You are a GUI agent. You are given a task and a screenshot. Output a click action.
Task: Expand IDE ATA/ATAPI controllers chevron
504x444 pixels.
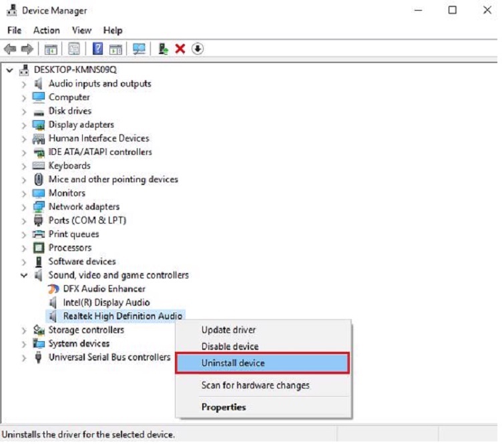24,153
